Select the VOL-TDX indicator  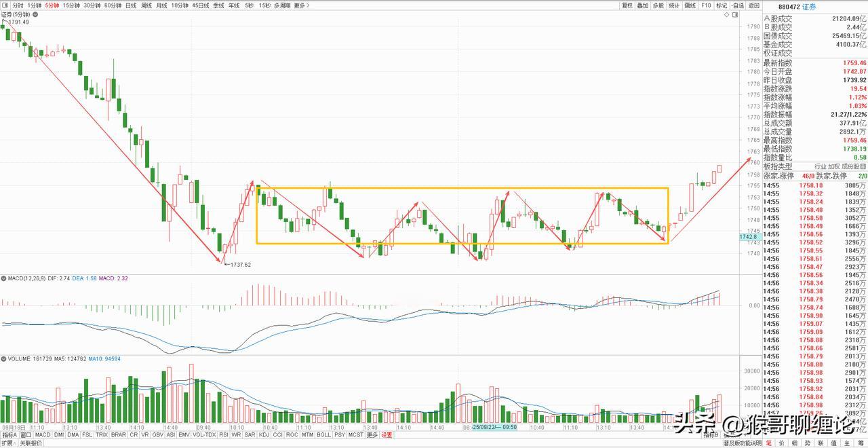204,435
